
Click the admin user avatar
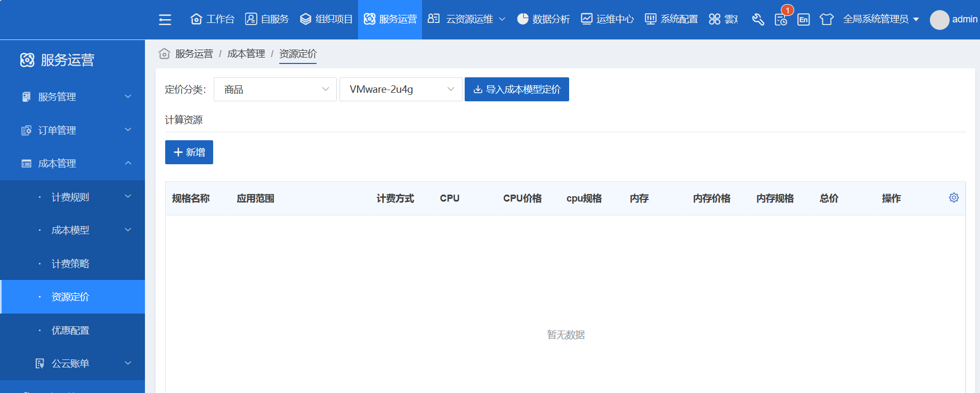[939, 20]
